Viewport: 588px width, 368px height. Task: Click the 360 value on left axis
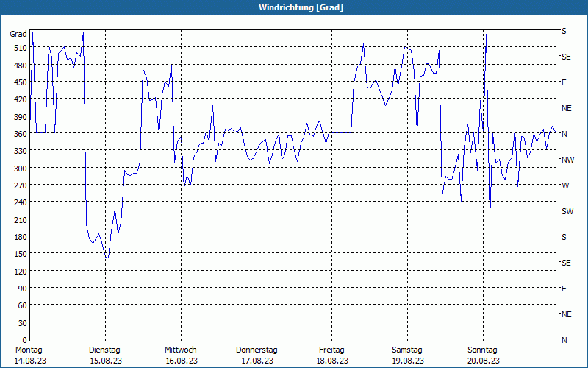coord(21,134)
